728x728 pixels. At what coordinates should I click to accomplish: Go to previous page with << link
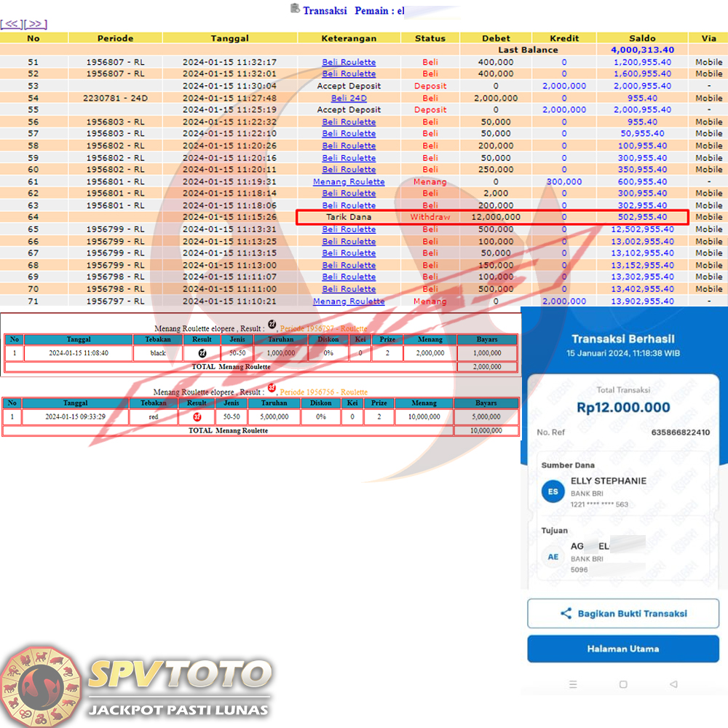[12, 24]
